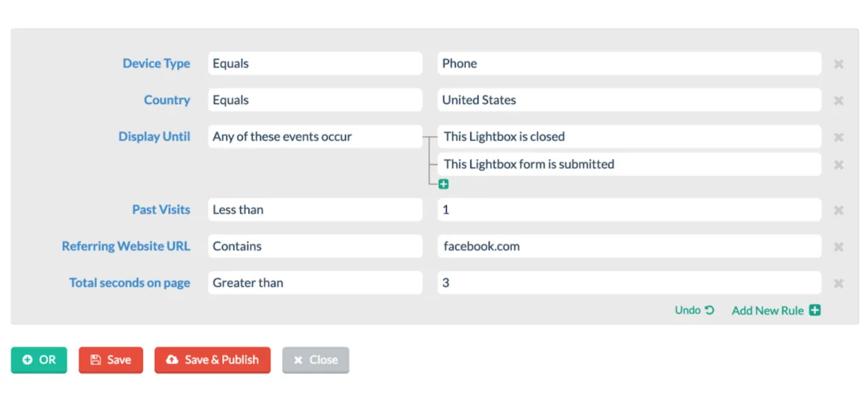Add New Rule to the list
The image size is (868, 404).
(x=775, y=310)
